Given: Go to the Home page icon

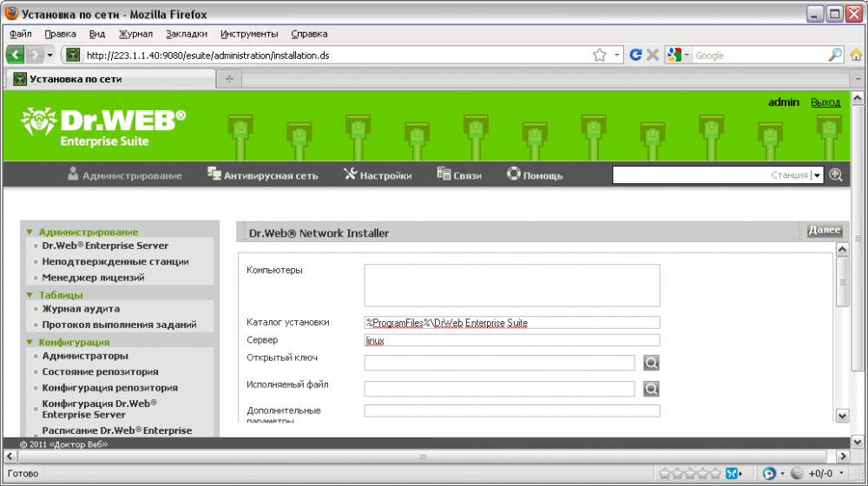Looking at the screenshot, I should point(857,55).
